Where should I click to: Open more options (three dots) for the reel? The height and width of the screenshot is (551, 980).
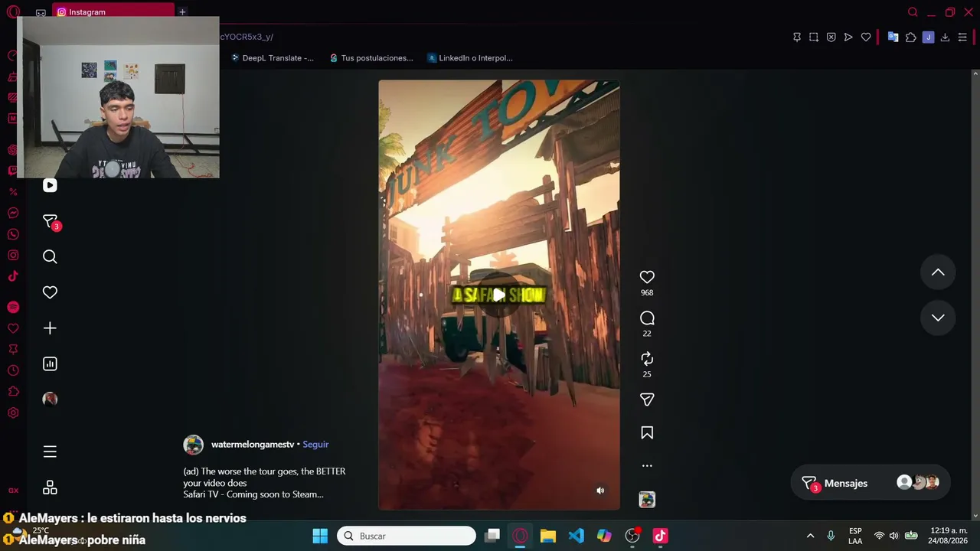[x=647, y=465]
